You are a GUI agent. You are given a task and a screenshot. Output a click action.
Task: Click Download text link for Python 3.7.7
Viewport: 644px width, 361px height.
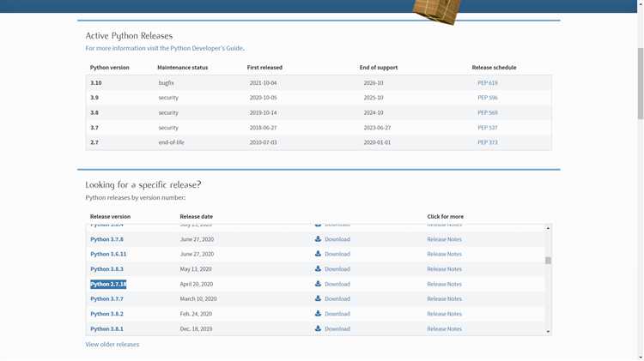tap(337, 298)
